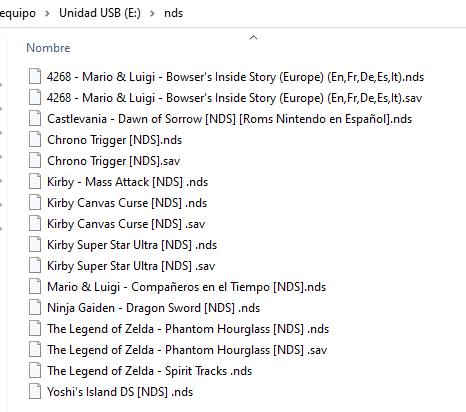Select Kirby Super Star Ultra [NDS] .sav name
Viewport: 466px width, 412px height.
[x=131, y=266]
